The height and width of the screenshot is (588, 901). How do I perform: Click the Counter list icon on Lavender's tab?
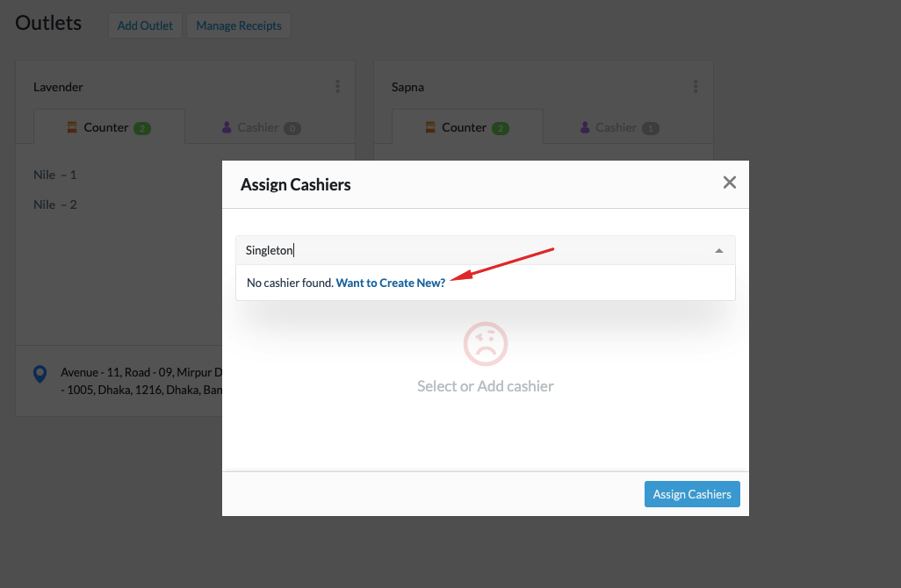[72, 126]
